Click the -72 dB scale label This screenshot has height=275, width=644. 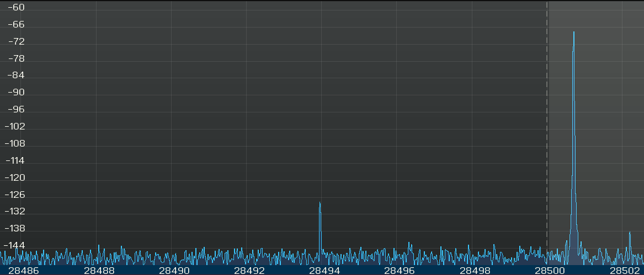tap(17, 41)
